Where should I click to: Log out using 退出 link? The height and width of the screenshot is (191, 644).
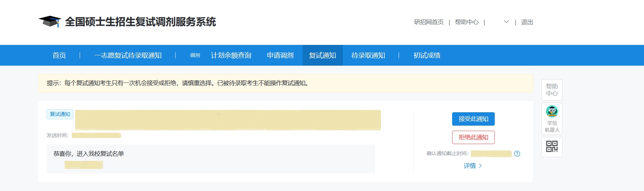click(x=527, y=22)
